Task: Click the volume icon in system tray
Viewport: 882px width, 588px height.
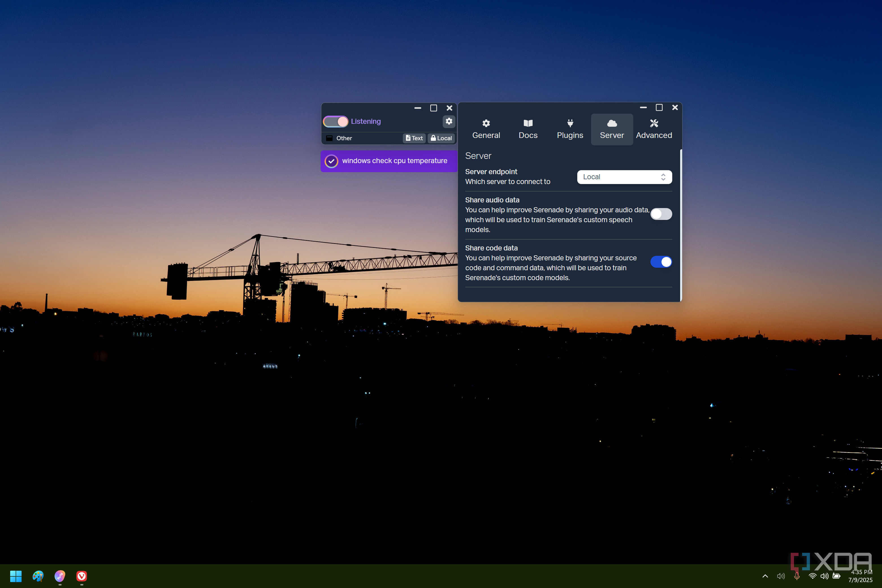Action: tap(824, 576)
